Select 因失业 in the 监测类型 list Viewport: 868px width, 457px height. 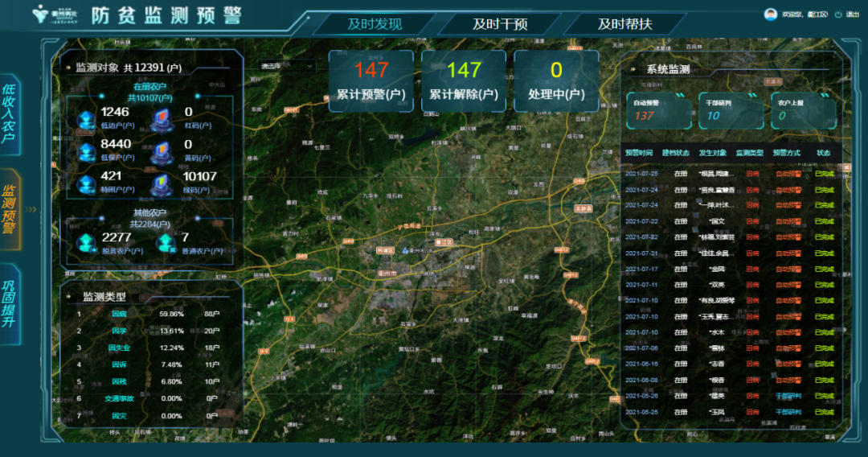[119, 348]
